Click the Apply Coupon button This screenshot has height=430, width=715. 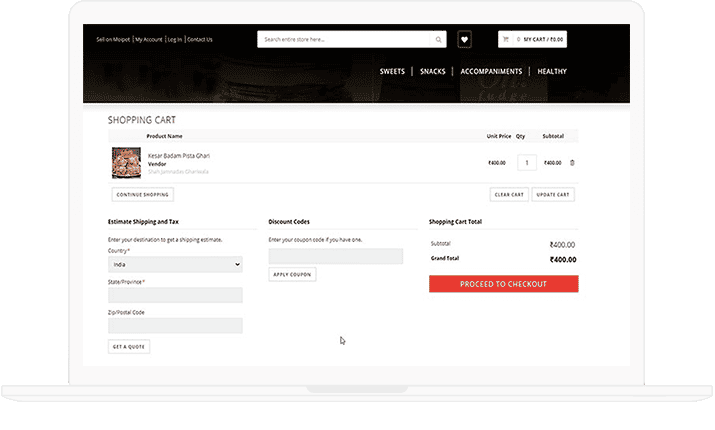point(292,274)
